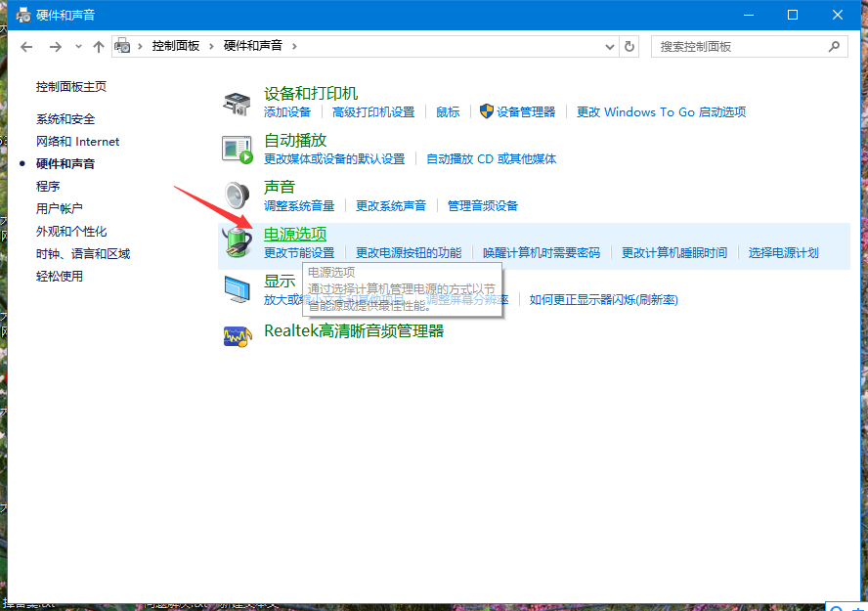Screen dimensions: 868x611
Task: Click 更改电源按钮的功能 link
Action: point(409,253)
